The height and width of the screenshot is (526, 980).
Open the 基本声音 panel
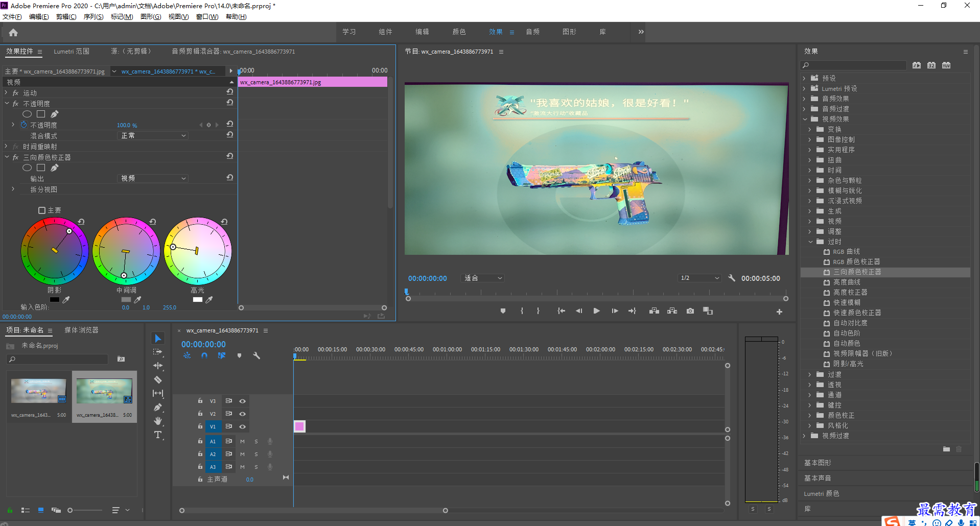coord(818,478)
